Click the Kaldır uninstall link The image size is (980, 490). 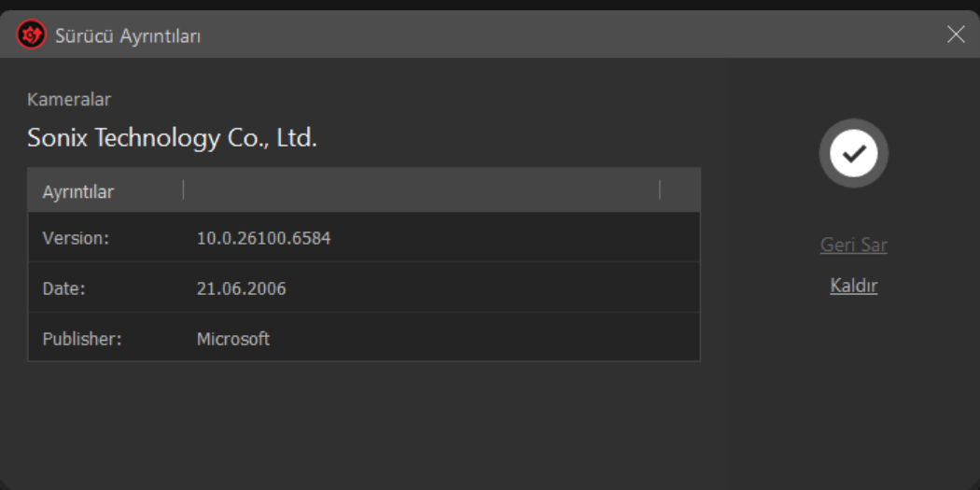pyautogui.click(x=853, y=286)
